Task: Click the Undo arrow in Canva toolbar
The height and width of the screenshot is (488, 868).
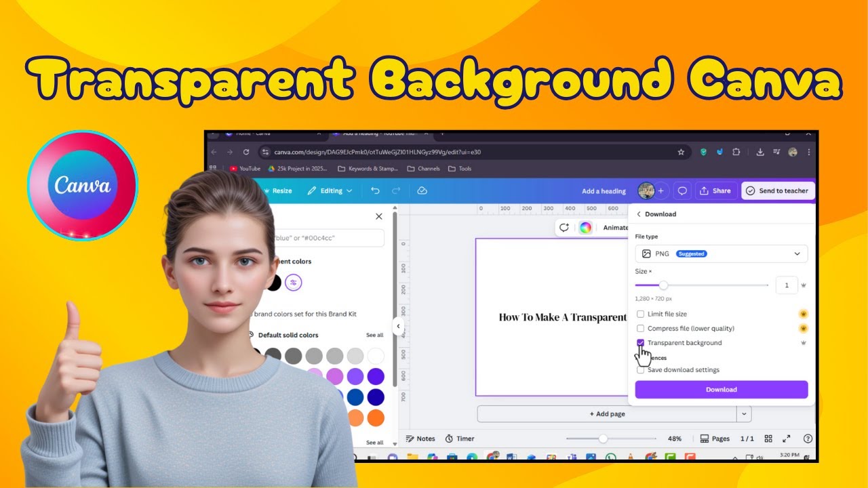Action: click(375, 191)
